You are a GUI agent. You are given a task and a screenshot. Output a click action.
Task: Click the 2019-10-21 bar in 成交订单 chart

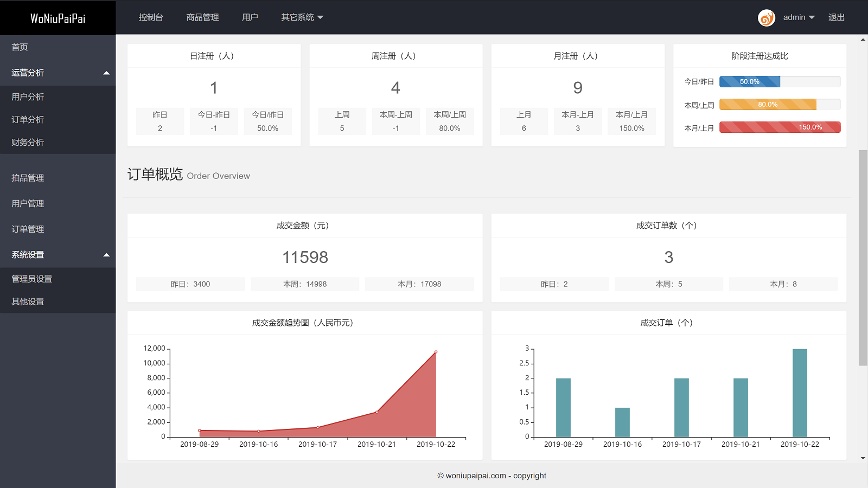[x=741, y=408]
